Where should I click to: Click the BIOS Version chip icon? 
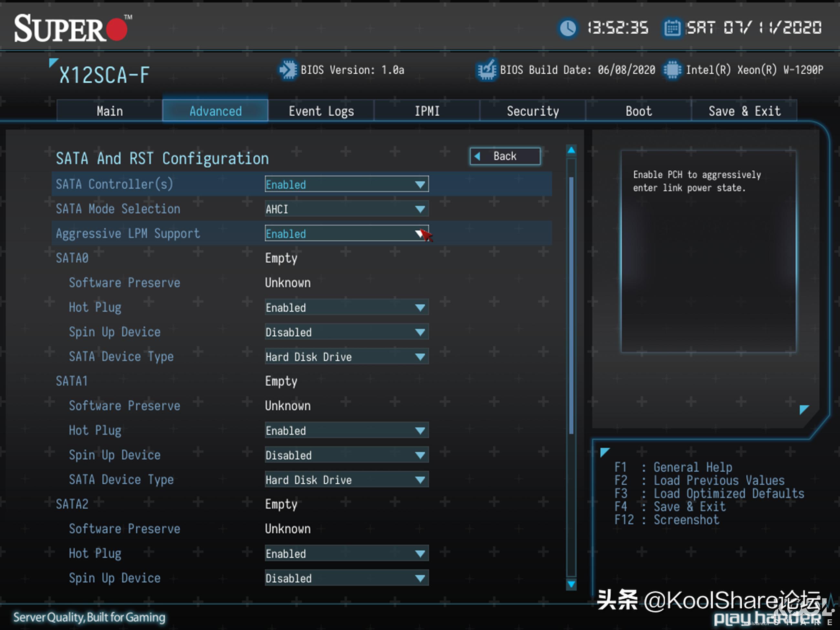[288, 70]
